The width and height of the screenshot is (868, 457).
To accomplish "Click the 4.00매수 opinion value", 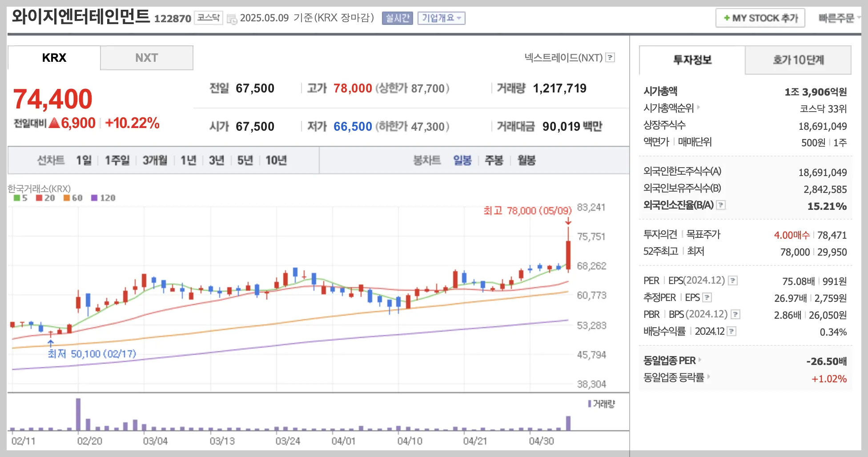I will point(792,235).
